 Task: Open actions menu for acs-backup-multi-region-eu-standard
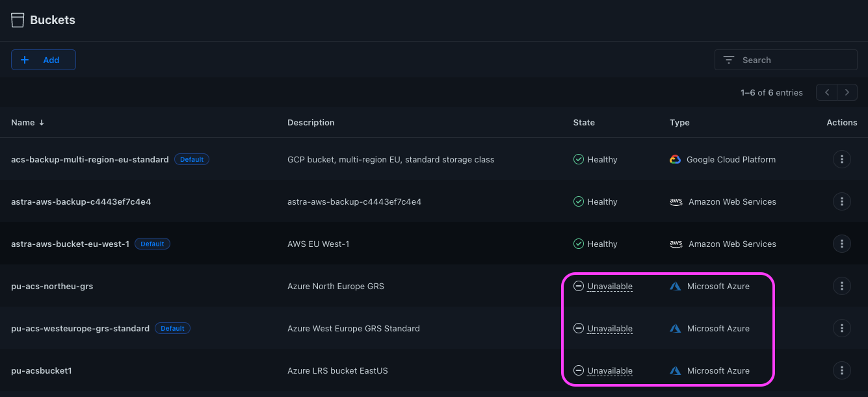[841, 159]
